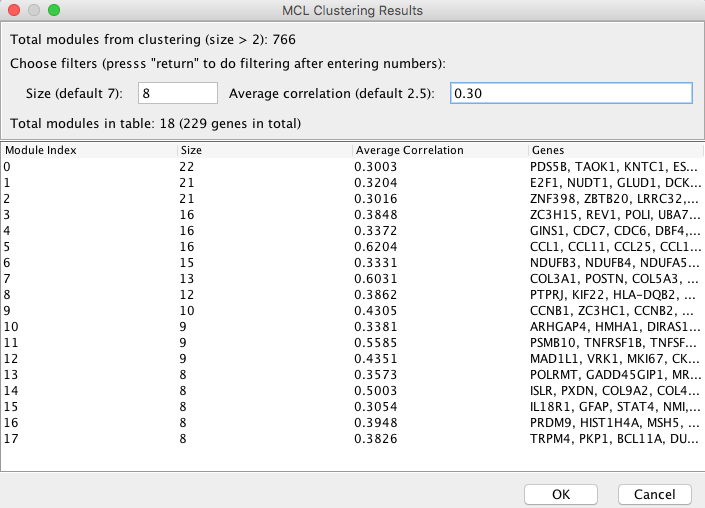
Task: Click the Cancel button
Action: click(654, 495)
